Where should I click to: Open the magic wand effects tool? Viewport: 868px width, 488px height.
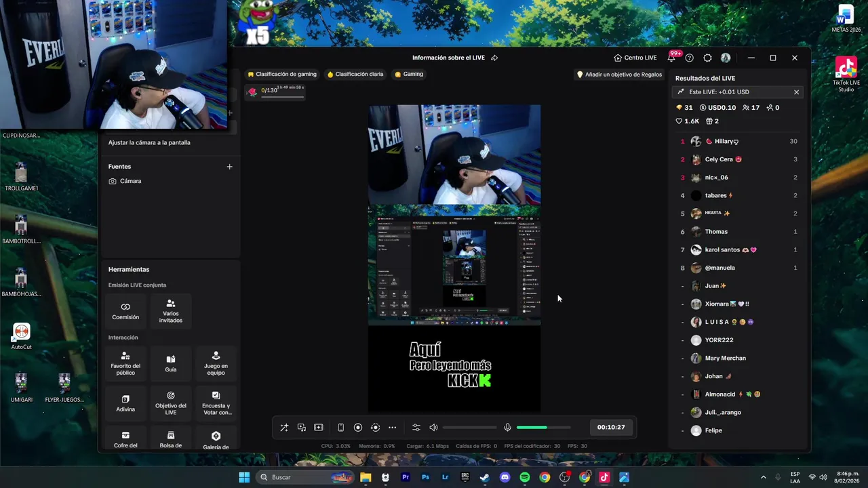coord(284,428)
